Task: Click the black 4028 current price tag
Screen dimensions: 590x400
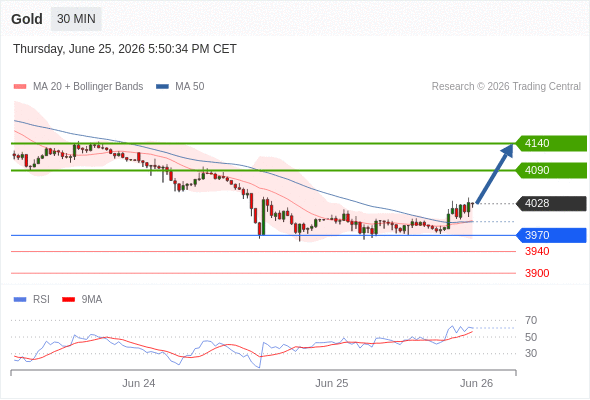Action: pyautogui.click(x=551, y=204)
